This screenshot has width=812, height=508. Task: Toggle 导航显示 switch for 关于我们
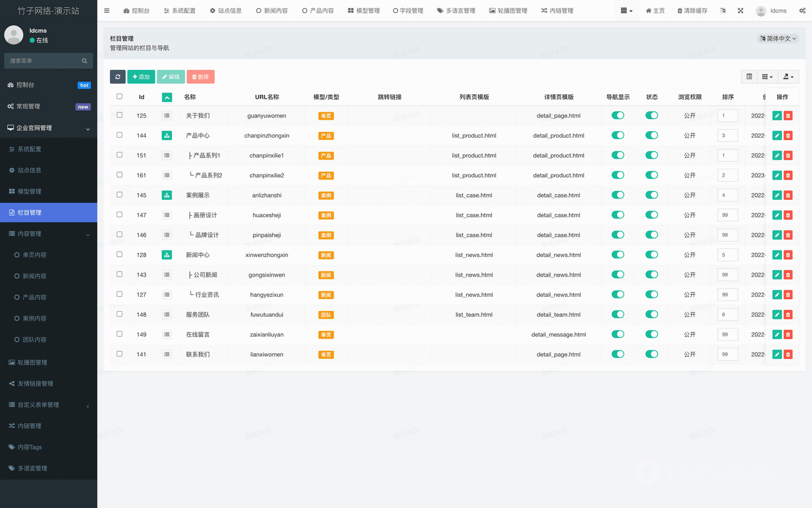[618, 116]
